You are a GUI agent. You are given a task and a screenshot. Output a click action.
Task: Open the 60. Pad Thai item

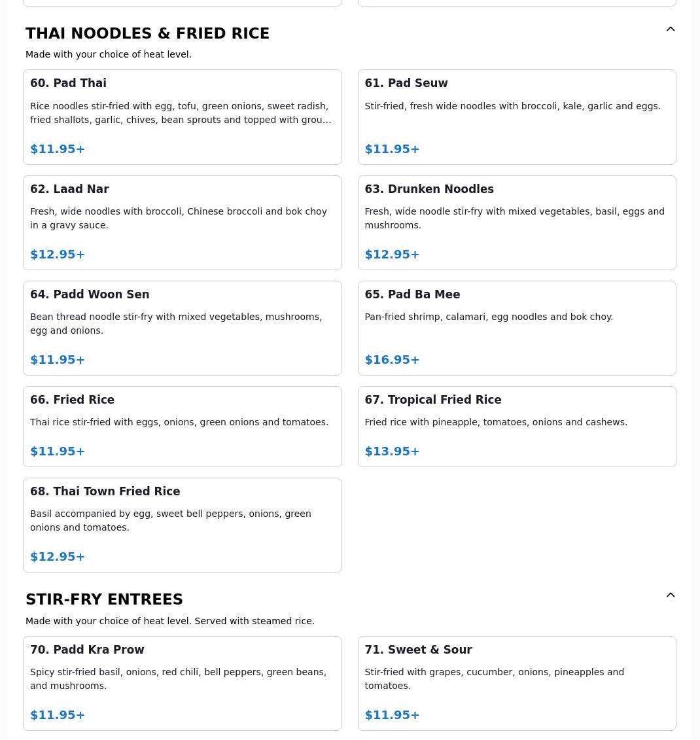(x=182, y=117)
